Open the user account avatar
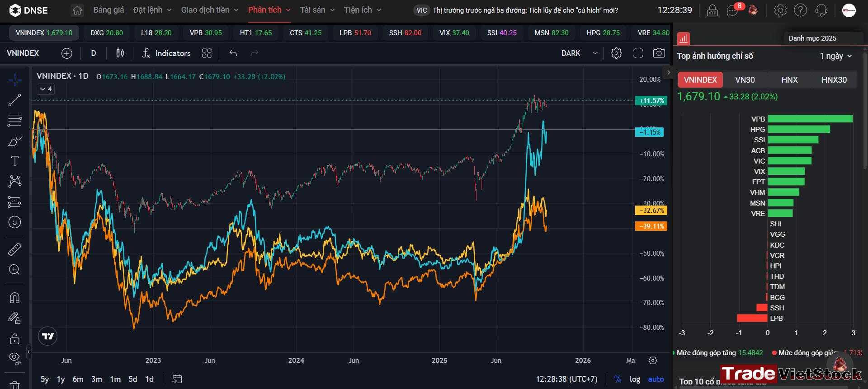 coord(849,10)
